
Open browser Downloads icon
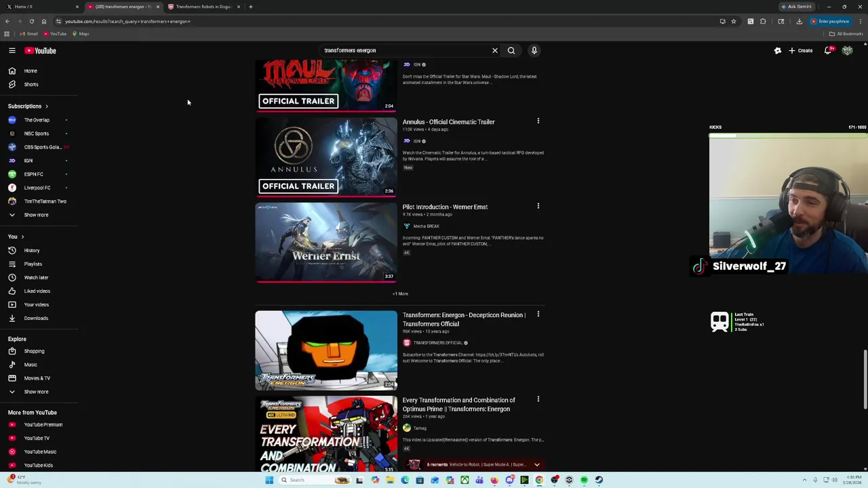coord(800,21)
